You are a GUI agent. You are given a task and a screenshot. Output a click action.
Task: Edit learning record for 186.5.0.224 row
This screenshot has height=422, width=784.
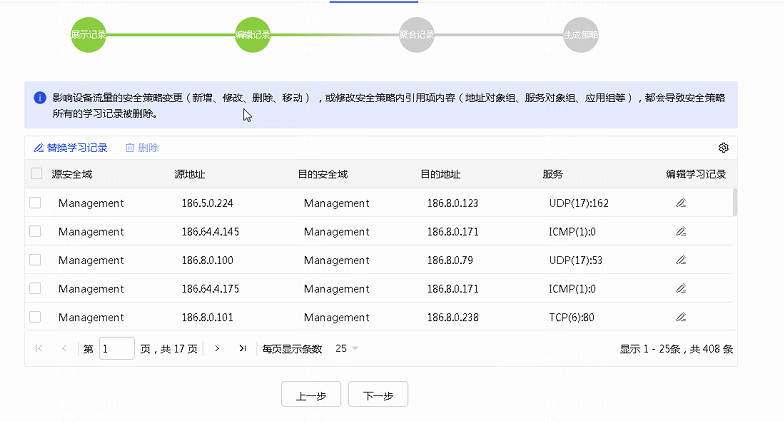(681, 203)
